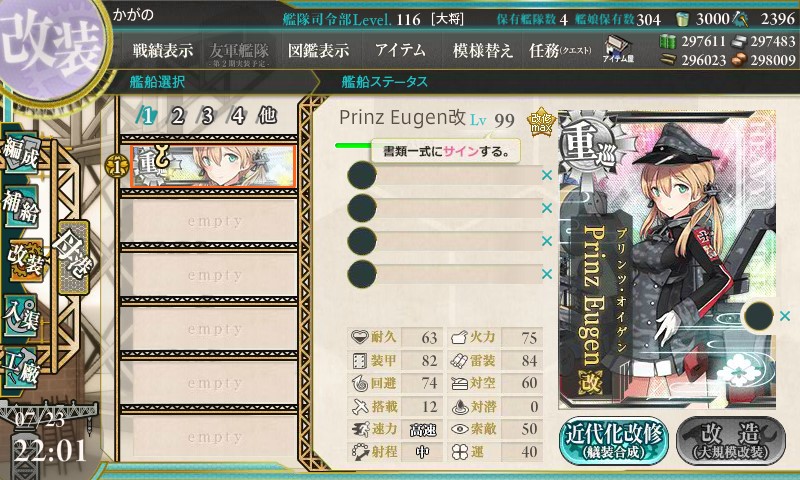
Task: Open the 入渠 repair dock side icon
Action: [x=20, y=316]
